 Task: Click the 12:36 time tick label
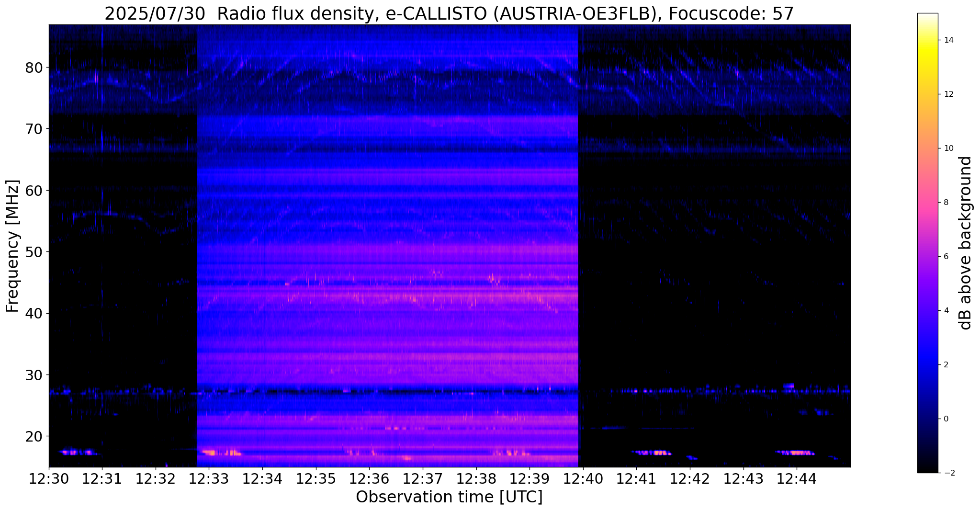point(369,478)
